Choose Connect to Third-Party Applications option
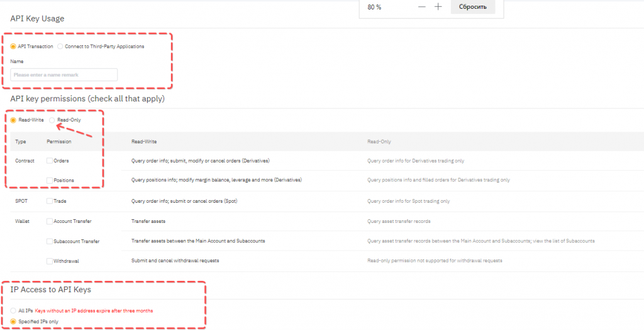The image size is (644, 330). 60,47
